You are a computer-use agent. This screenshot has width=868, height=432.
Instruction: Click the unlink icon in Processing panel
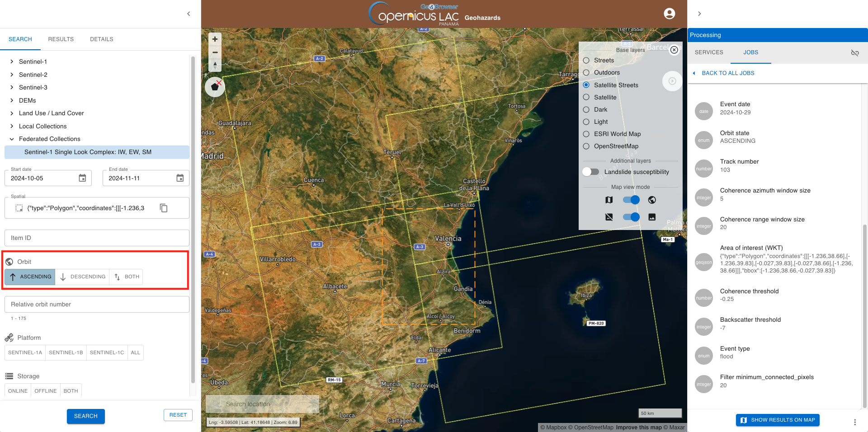pyautogui.click(x=854, y=53)
